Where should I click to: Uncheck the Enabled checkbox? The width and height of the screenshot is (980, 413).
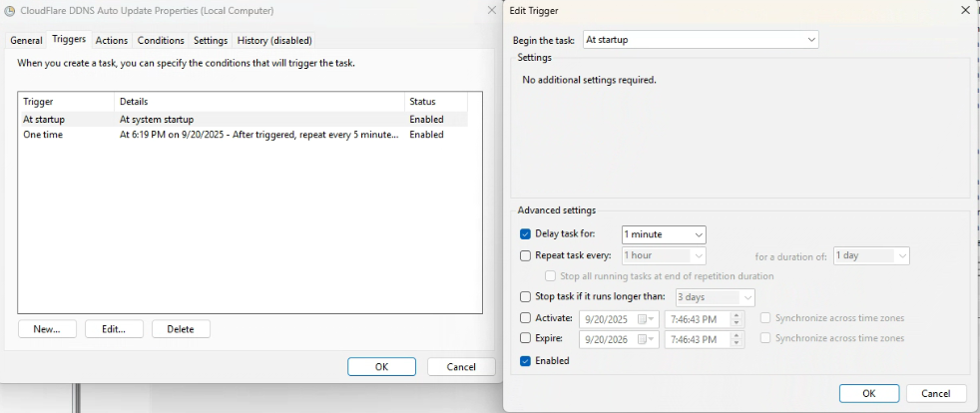pyautogui.click(x=526, y=361)
